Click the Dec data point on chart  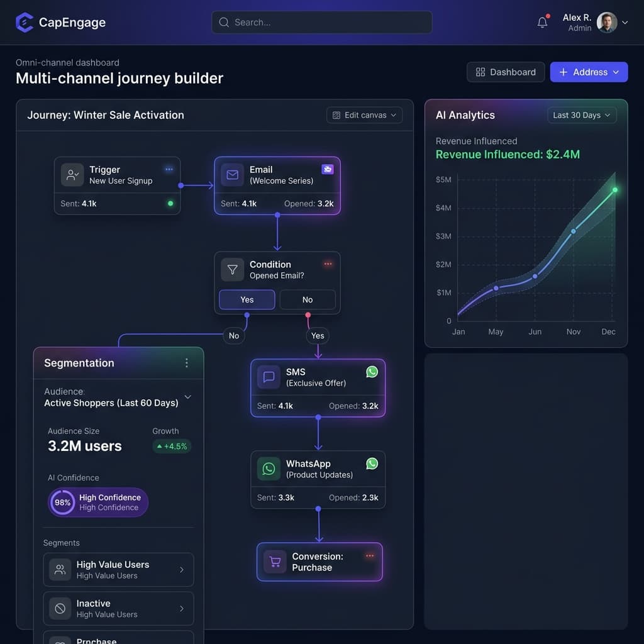pos(615,190)
